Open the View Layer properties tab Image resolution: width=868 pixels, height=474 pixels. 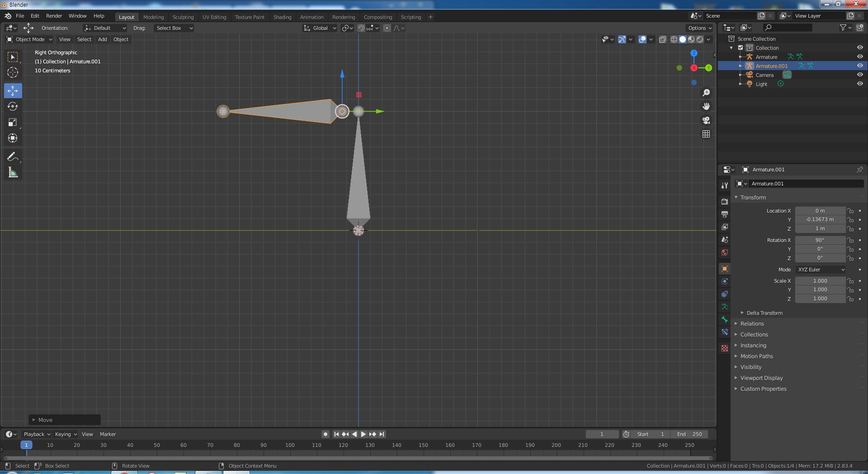pyautogui.click(x=725, y=227)
